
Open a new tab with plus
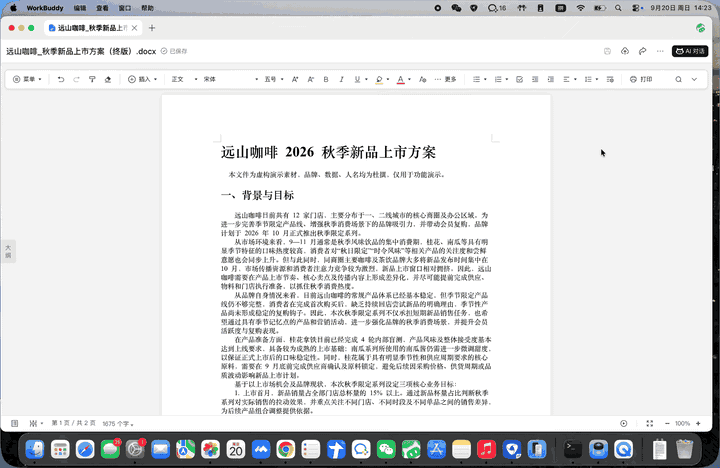[152, 28]
